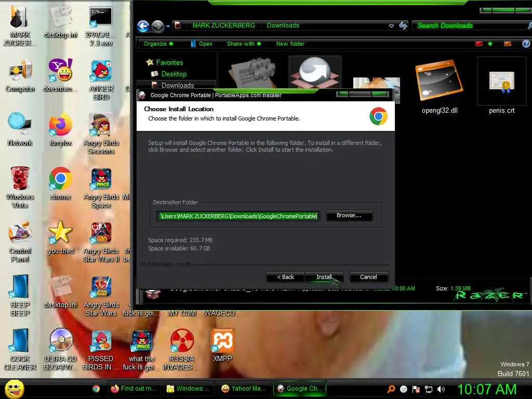Select the installer package thumbnail with arrow
The image size is (532, 399).
(315, 73)
